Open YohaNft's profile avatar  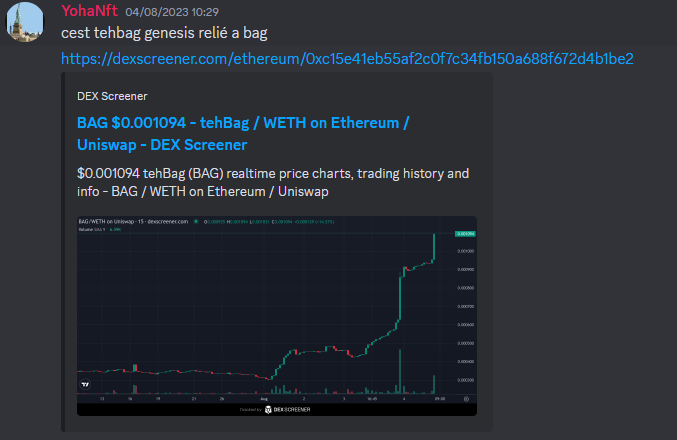tap(25, 22)
